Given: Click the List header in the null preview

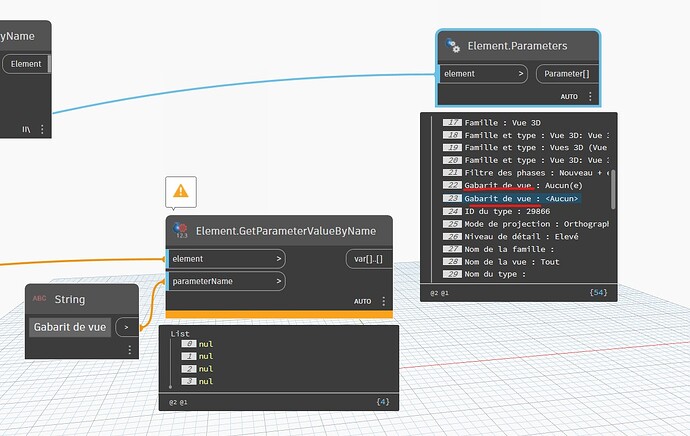Looking at the screenshot, I should [180, 334].
